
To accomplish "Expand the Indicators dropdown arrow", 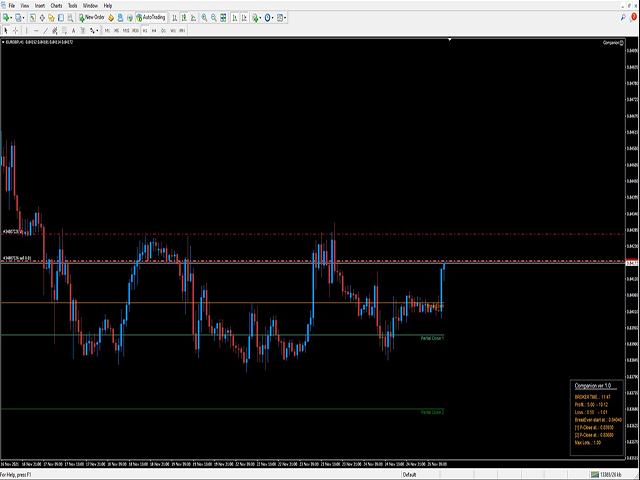I will point(260,18).
